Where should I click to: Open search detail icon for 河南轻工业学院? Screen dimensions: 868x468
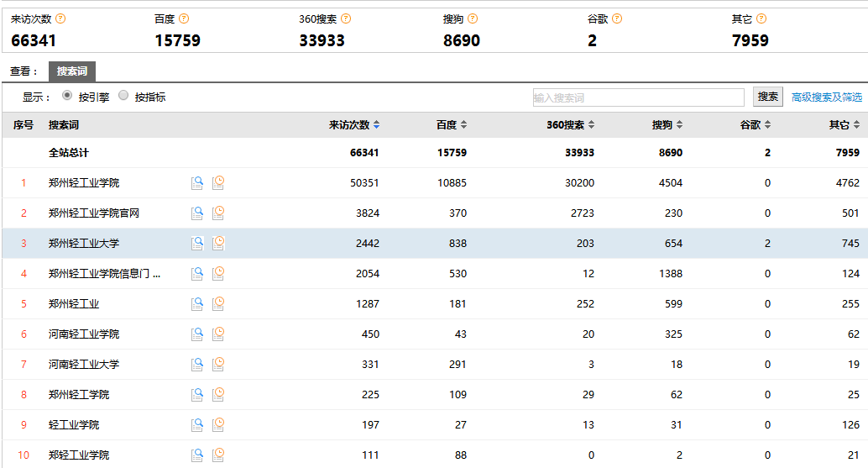click(x=197, y=334)
